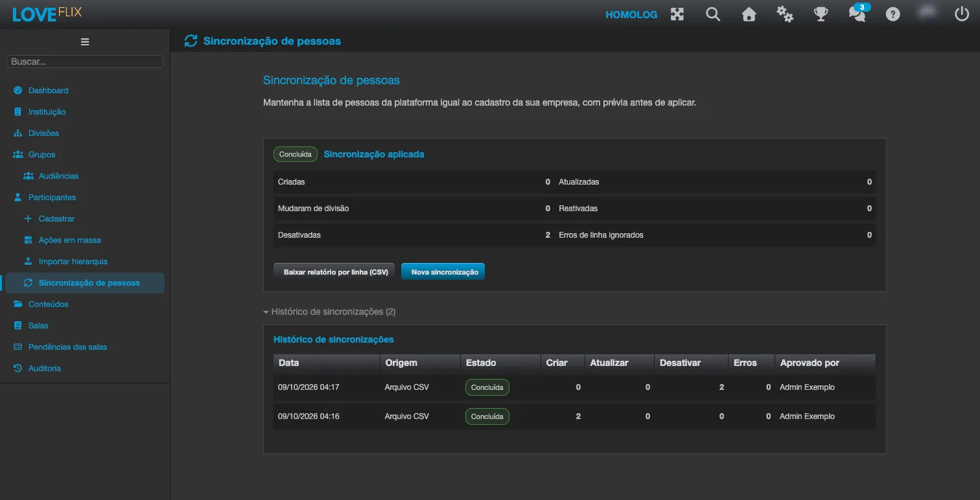Click the Concluída status in the 04:16 row
Viewport: 980px width, 500px height.
coord(487,416)
